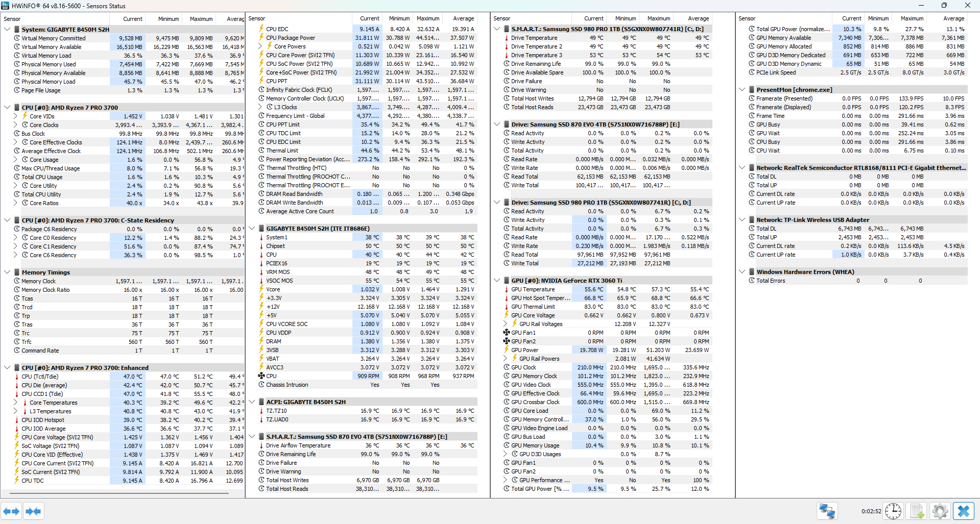Select the Physical Memory Used row
980x524 pixels.
pos(123,64)
